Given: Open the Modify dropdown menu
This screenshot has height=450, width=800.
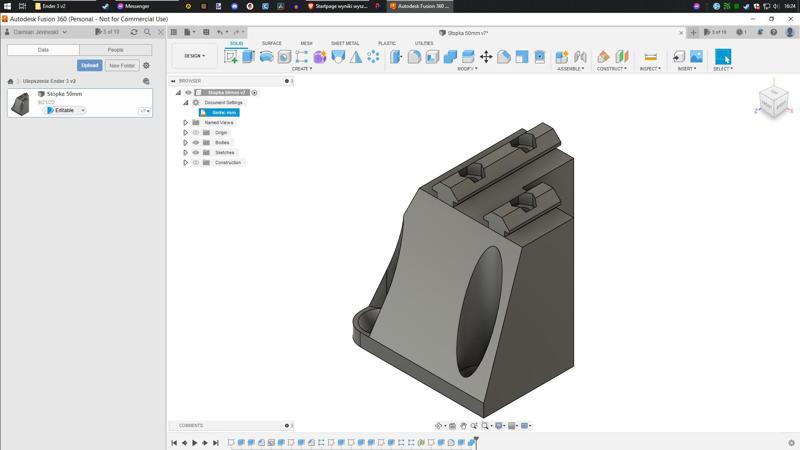Looking at the screenshot, I should point(467,69).
